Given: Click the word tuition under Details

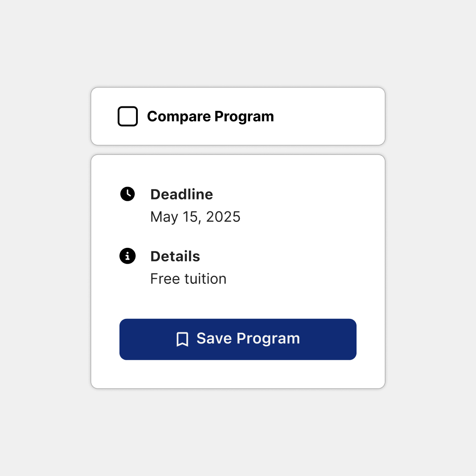Looking at the screenshot, I should point(204,279).
